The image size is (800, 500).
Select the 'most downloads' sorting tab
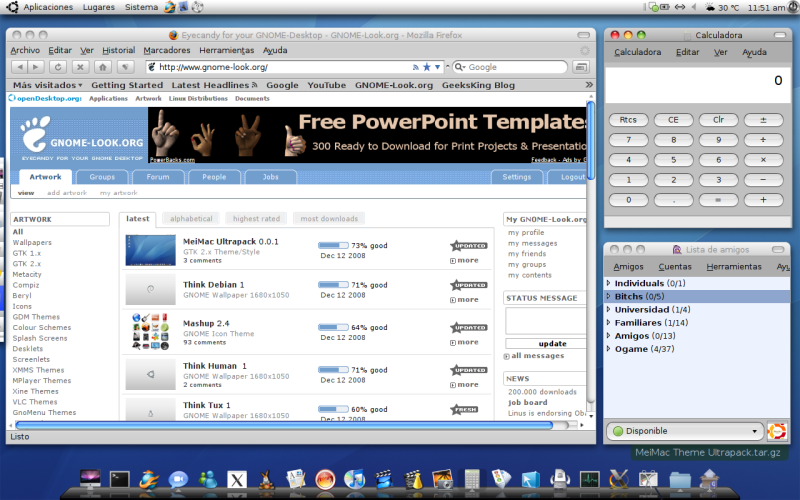click(329, 218)
